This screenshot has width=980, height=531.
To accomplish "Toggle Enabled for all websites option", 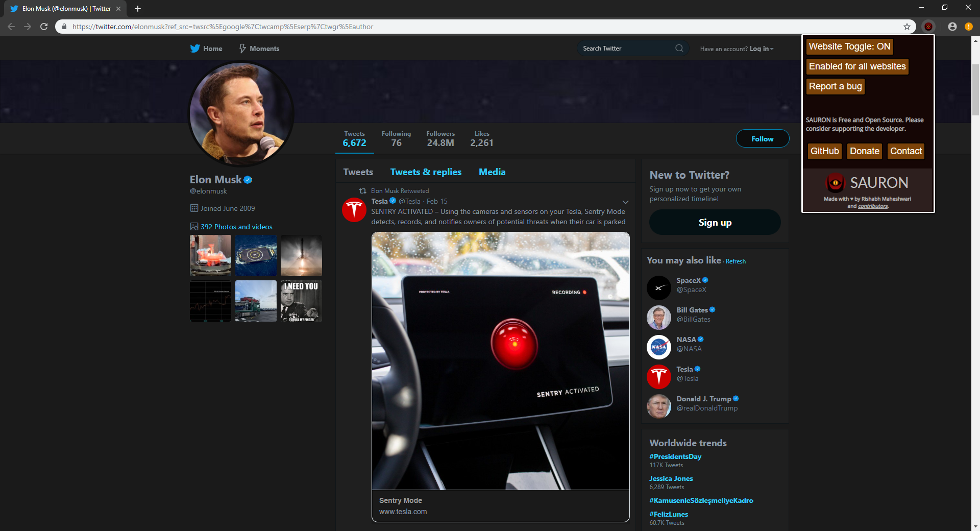I will tap(857, 66).
